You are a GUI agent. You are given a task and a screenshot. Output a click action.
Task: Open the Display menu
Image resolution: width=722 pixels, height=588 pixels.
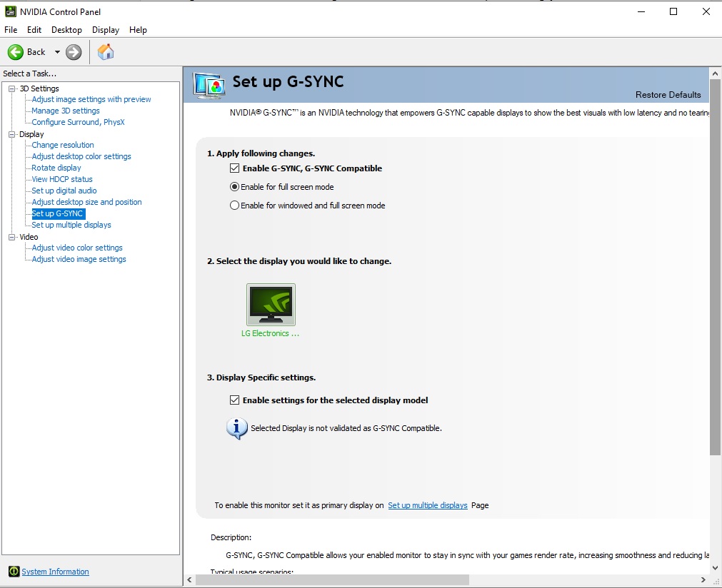pyautogui.click(x=106, y=30)
